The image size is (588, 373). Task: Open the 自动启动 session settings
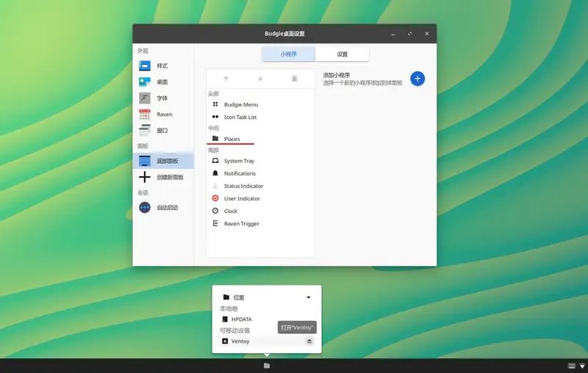click(x=167, y=208)
